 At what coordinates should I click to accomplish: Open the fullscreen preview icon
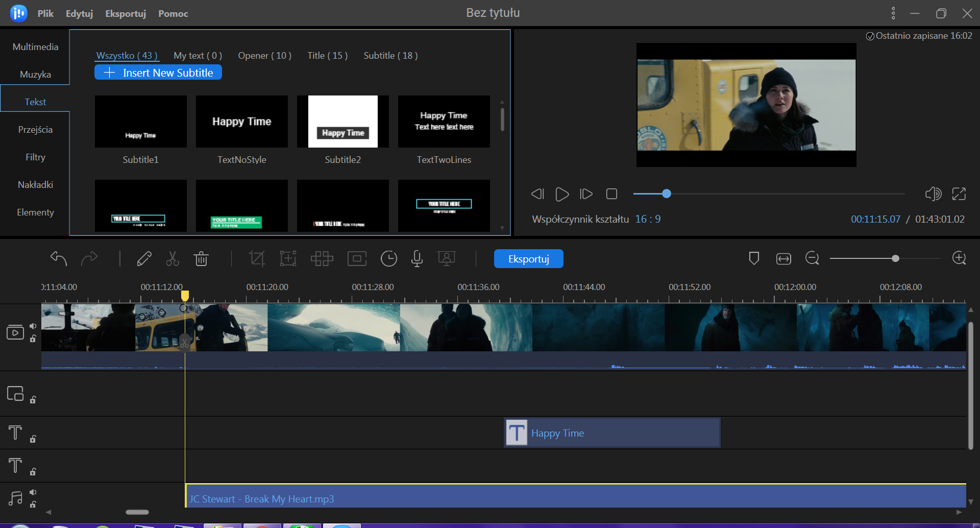[x=959, y=194]
